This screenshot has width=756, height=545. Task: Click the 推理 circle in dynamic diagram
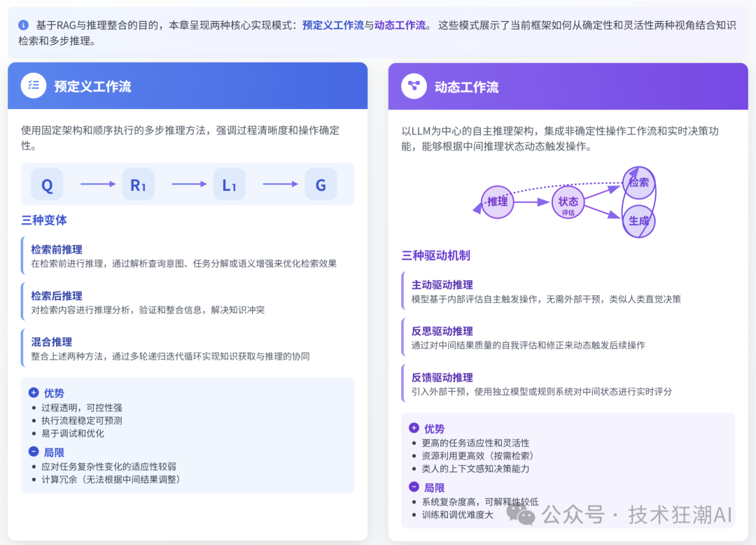tap(498, 202)
